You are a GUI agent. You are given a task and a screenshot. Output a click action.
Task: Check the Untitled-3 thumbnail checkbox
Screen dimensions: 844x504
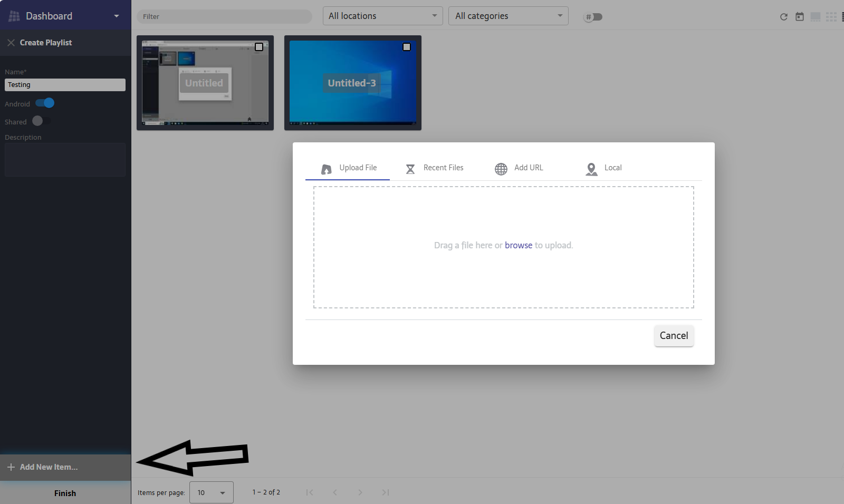407,47
